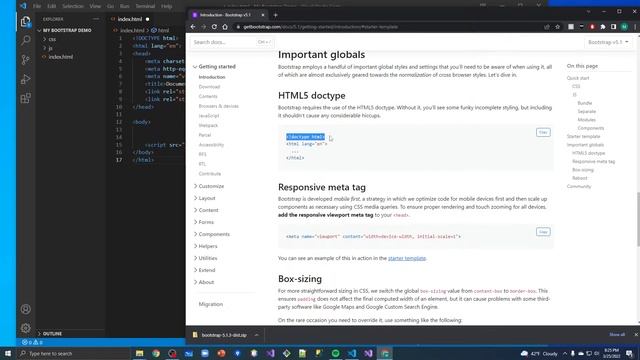640x360 pixels.
Task: Click the Explorer more actions ellipsis
Action: pos(96,19)
